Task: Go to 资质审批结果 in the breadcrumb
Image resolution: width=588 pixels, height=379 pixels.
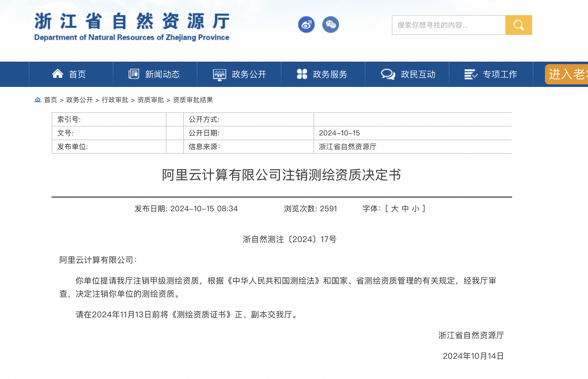Action: pyautogui.click(x=193, y=100)
